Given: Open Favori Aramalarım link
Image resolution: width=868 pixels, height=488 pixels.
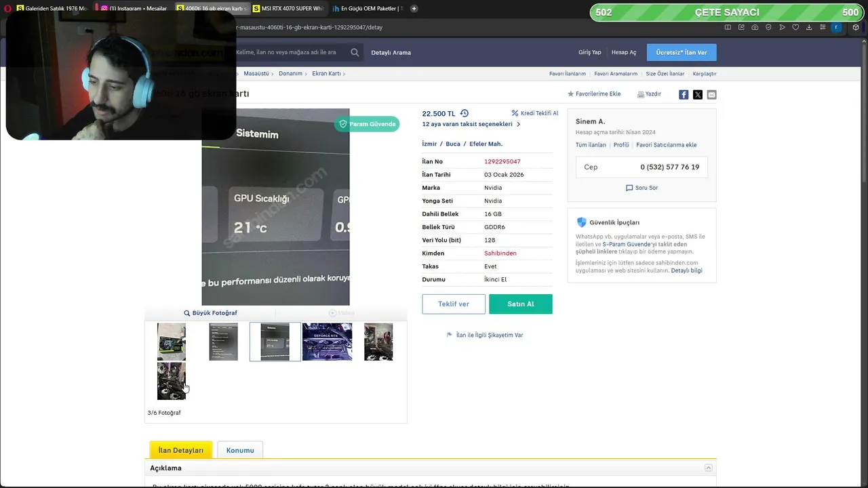Looking at the screenshot, I should pos(616,73).
